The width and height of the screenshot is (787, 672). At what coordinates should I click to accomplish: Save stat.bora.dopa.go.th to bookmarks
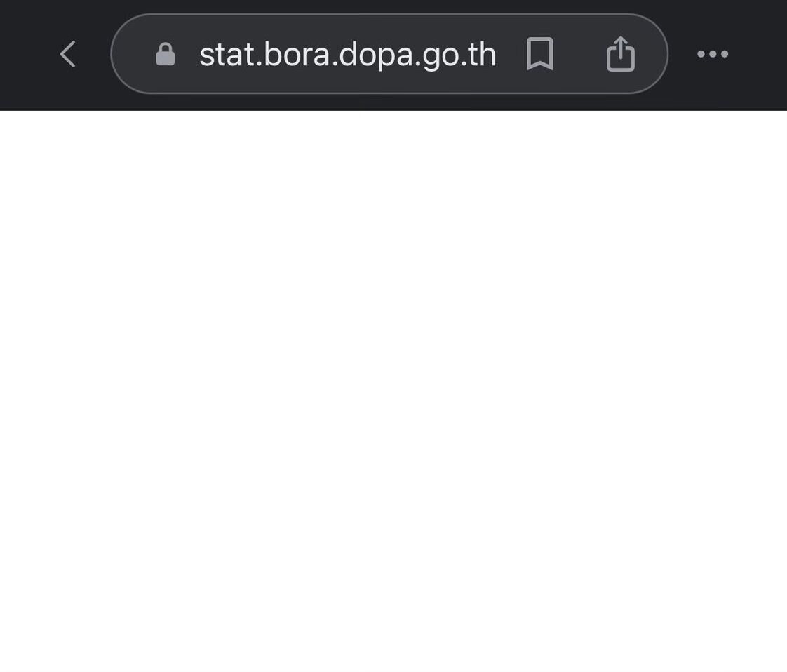(539, 54)
